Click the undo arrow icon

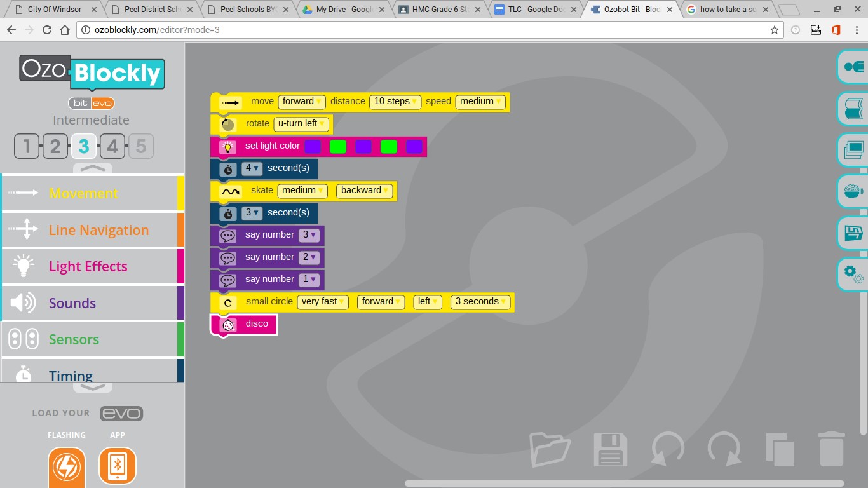(x=668, y=450)
